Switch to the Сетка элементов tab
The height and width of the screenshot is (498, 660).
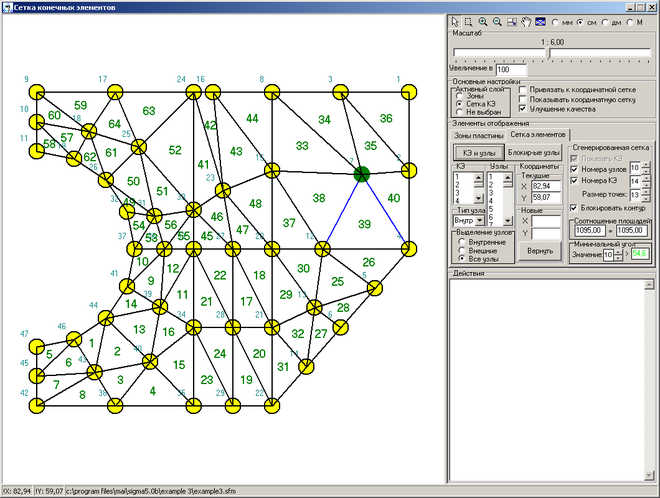point(538,135)
